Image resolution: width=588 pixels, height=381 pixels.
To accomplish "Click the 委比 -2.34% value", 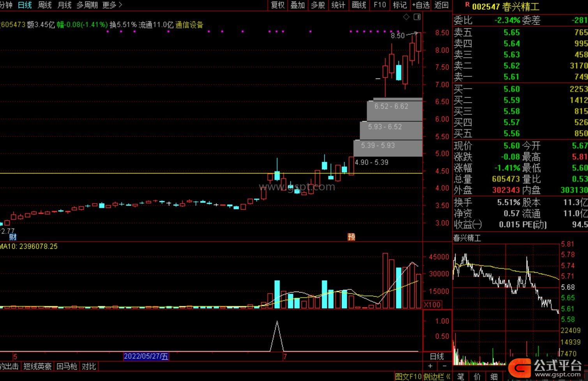I will [507, 20].
